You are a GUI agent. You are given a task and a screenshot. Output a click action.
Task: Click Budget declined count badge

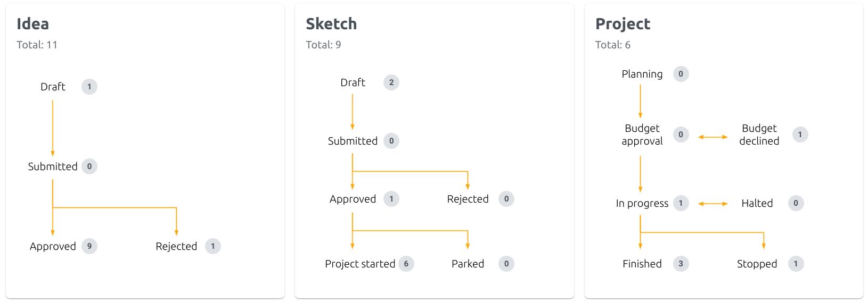click(x=800, y=135)
